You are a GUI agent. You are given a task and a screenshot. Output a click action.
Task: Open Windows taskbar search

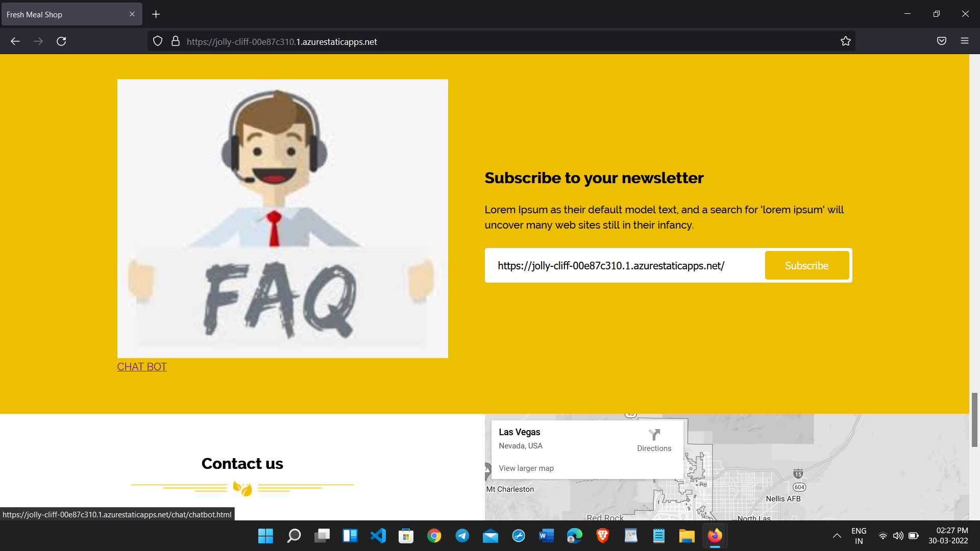(294, 536)
